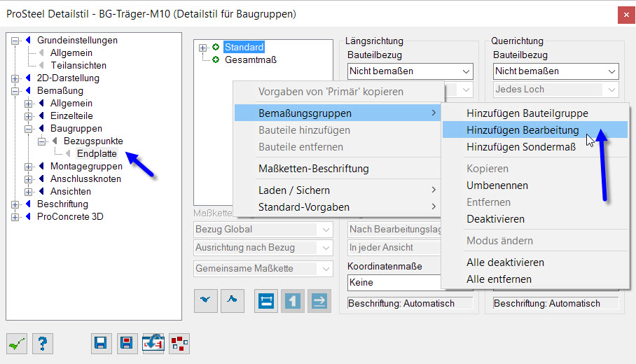This screenshot has width=636, height=364.
Task: Open the 'Standard-Vorgaben' submenu
Action: click(338, 207)
